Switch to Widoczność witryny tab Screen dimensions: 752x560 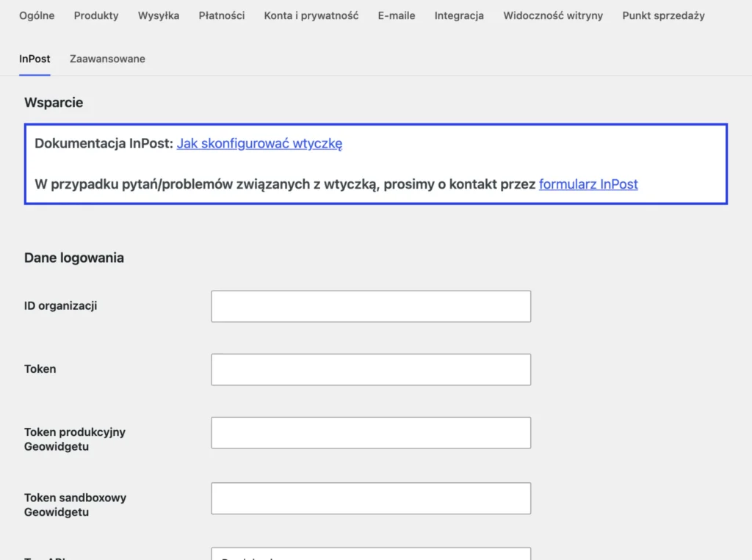pos(553,15)
